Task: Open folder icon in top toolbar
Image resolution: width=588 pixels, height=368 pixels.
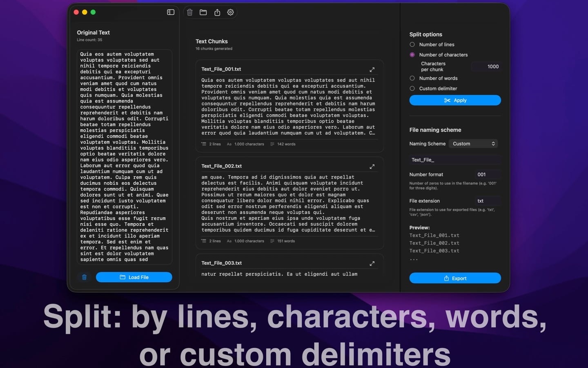Action: pos(203,12)
